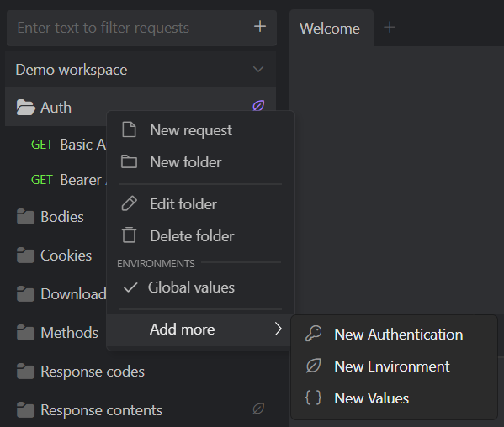Screen dimensions: 504x427
Task: Choose New folder from context menu
Action: (x=200, y=162)
